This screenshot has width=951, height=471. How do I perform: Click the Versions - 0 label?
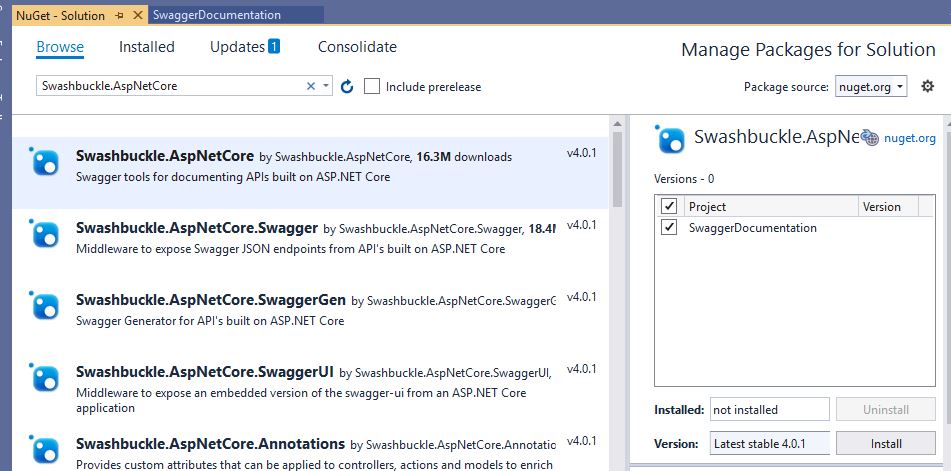[x=684, y=179]
